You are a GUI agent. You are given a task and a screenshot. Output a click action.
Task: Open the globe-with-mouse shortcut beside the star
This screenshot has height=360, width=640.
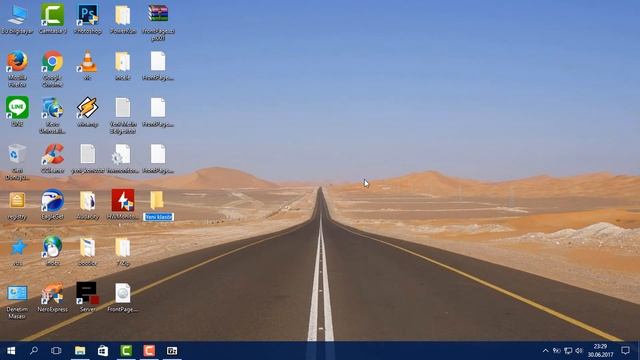tap(52, 247)
